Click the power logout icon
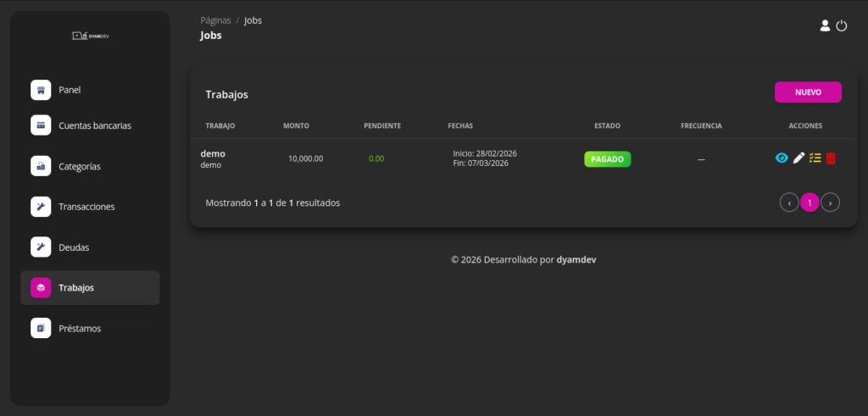Viewport: 868px width, 416px height. click(x=842, y=26)
